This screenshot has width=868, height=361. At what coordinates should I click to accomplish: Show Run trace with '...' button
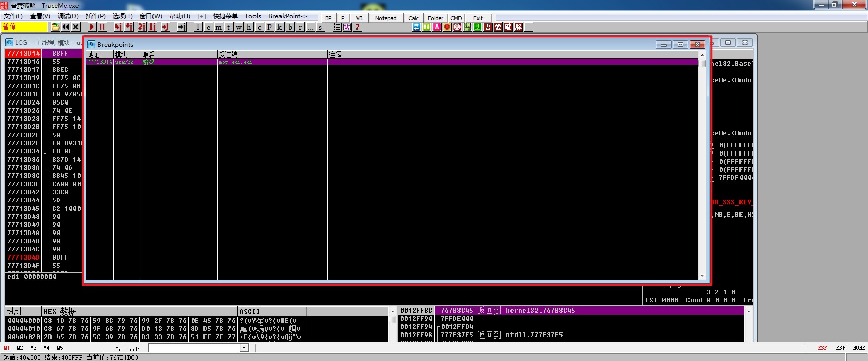pos(310,27)
